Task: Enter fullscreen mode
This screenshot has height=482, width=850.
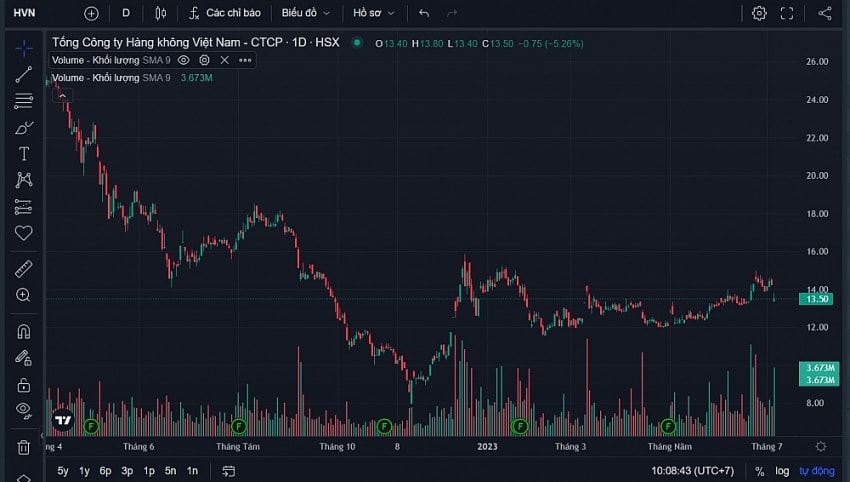Action: (787, 13)
